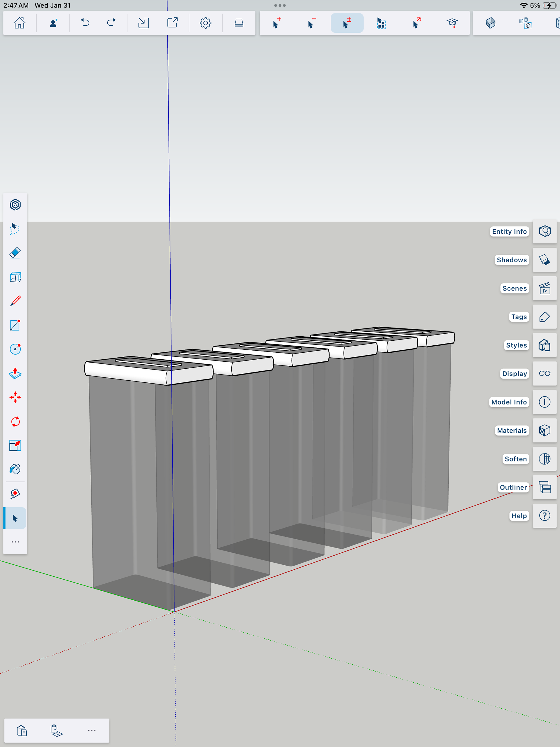560x747 pixels.
Task: Open the Outliner panel label
Action: tap(513, 487)
